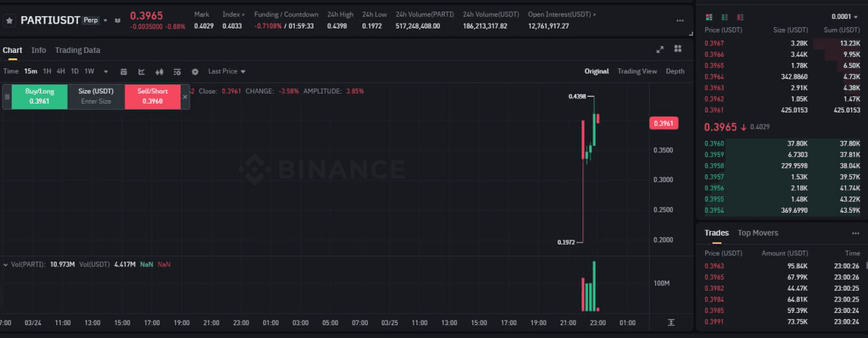Click the Vol(PARTI) indicator label

[x=30, y=264]
